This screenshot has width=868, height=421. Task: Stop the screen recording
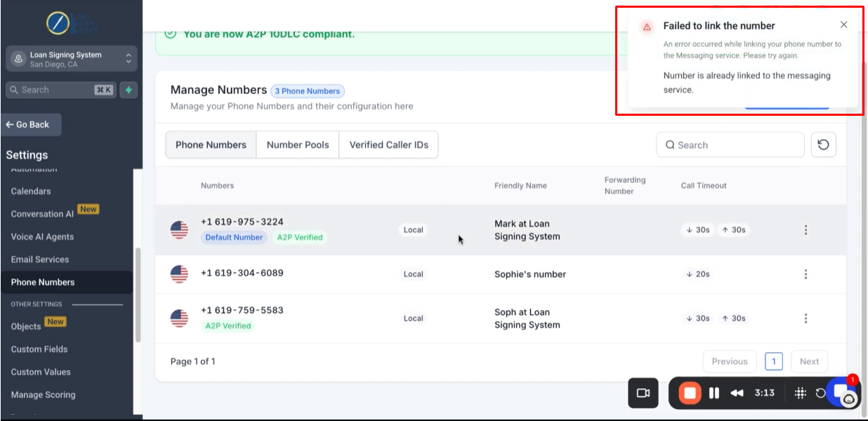pyautogui.click(x=690, y=393)
